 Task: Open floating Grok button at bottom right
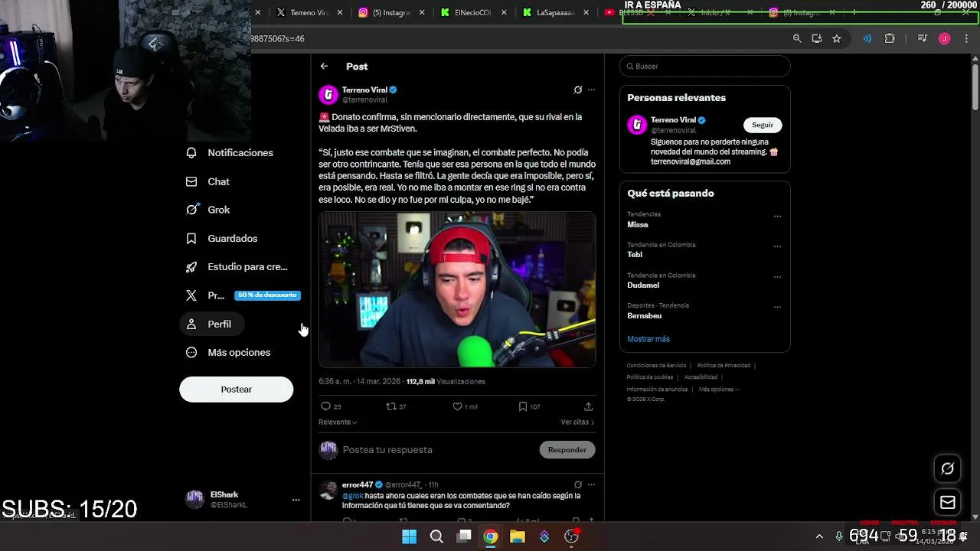[948, 468]
